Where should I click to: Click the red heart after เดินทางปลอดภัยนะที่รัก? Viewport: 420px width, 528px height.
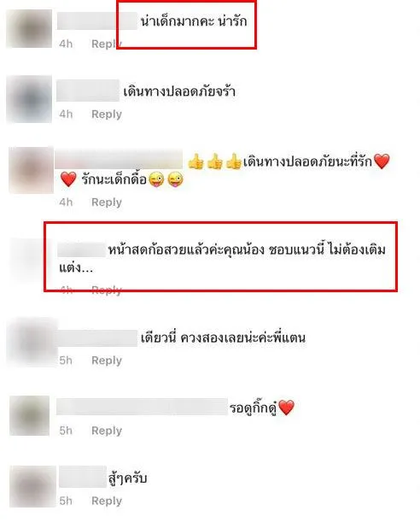382,161
